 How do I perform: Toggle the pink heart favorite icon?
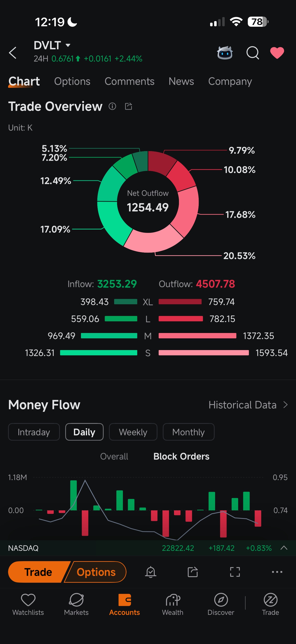click(x=277, y=53)
